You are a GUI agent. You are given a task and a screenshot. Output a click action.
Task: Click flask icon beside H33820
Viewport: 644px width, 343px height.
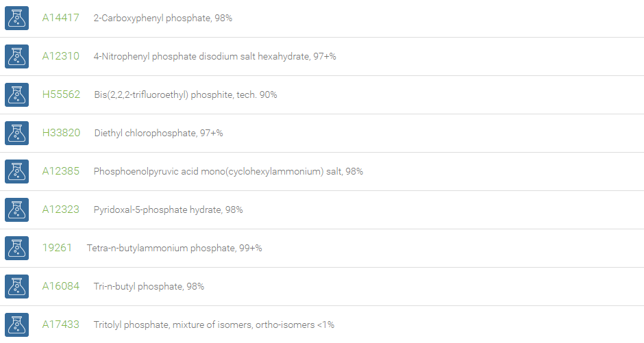pyautogui.click(x=17, y=133)
